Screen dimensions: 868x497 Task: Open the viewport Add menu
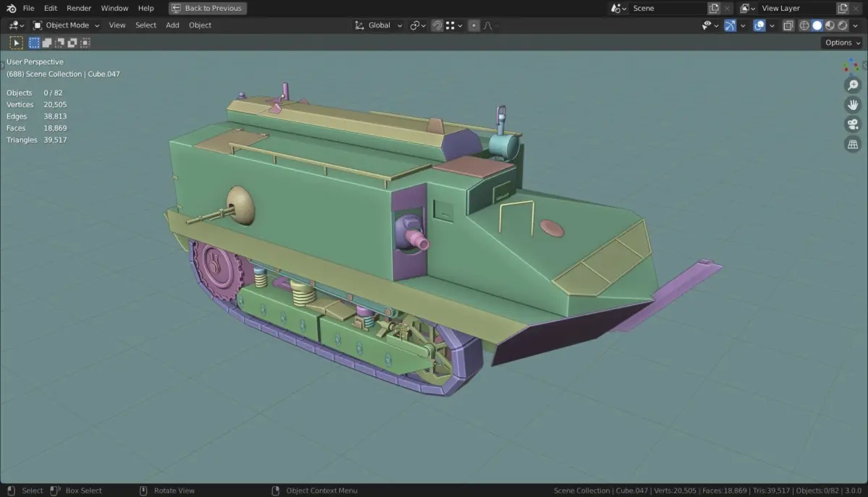click(172, 25)
